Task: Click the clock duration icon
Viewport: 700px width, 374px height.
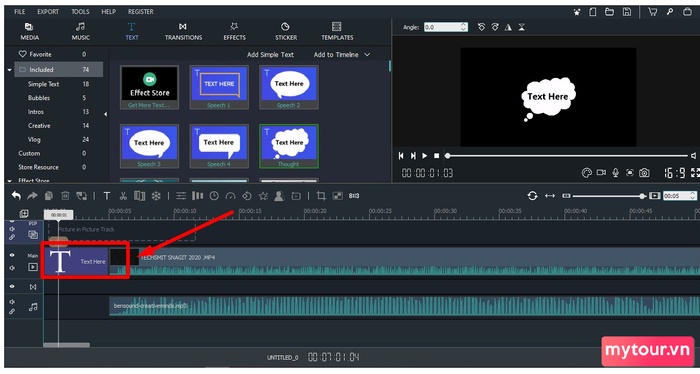Action: (214, 196)
